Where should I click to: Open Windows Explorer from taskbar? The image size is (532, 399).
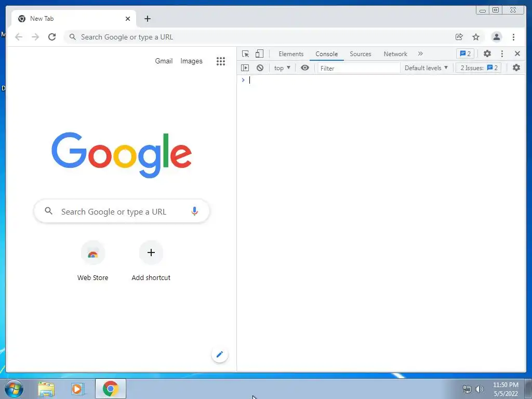point(46,389)
